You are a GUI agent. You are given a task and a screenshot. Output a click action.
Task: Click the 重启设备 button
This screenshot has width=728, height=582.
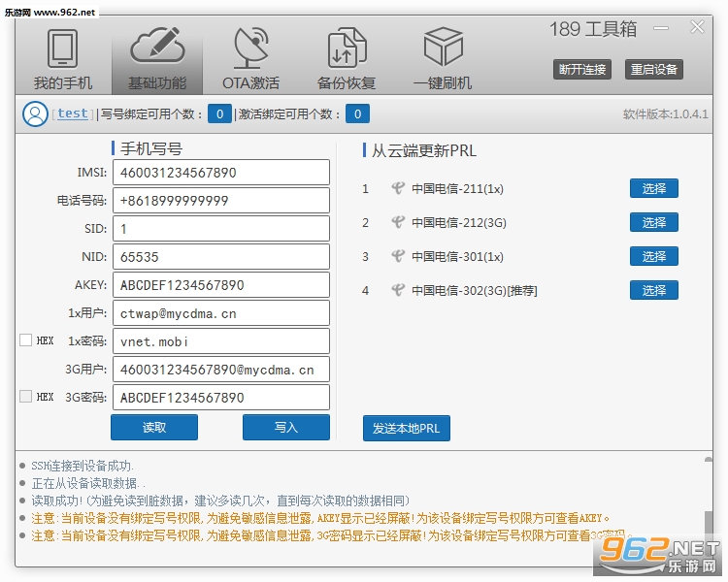click(653, 70)
